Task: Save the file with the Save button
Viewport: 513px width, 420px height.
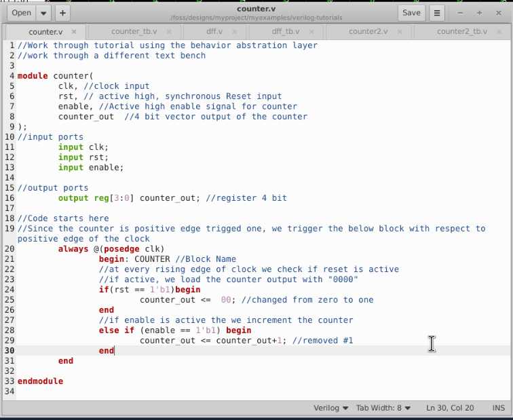Action: click(x=411, y=13)
